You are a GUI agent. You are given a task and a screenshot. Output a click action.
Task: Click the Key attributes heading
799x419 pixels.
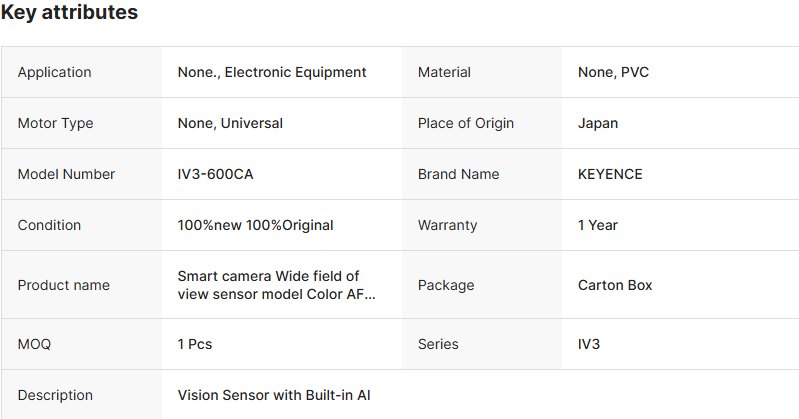tap(69, 13)
